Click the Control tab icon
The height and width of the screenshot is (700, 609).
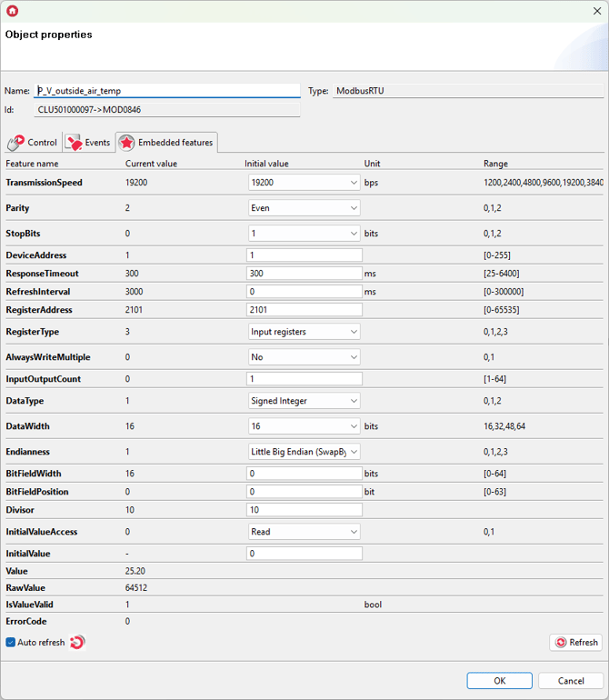tap(15, 143)
